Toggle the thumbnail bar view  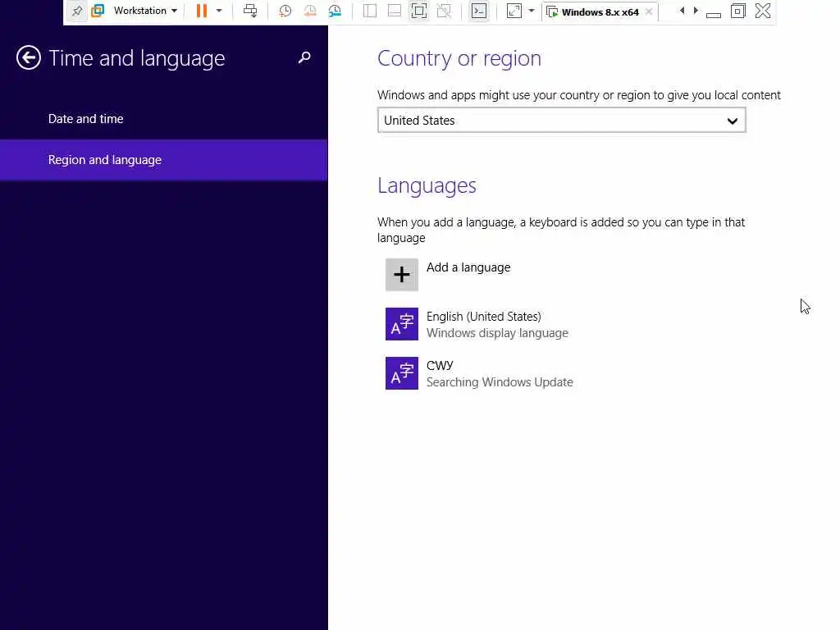(395, 11)
